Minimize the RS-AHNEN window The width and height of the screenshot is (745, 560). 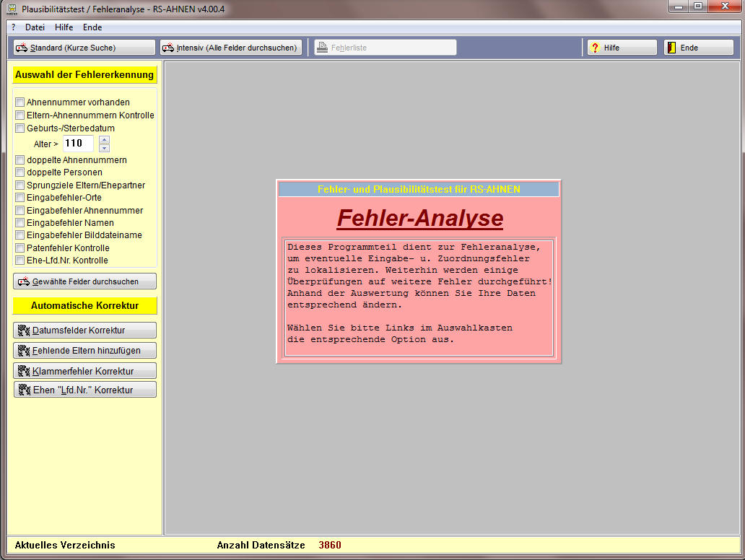pos(679,6)
